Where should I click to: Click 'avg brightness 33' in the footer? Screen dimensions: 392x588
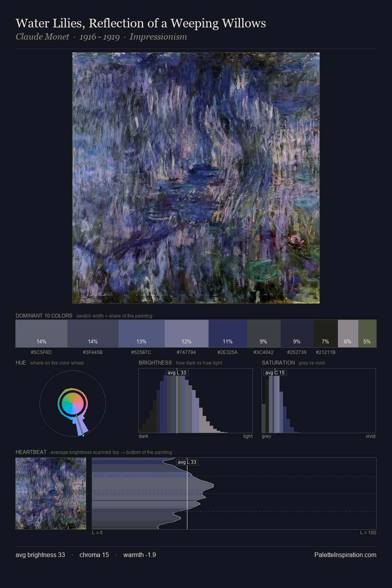point(40,555)
